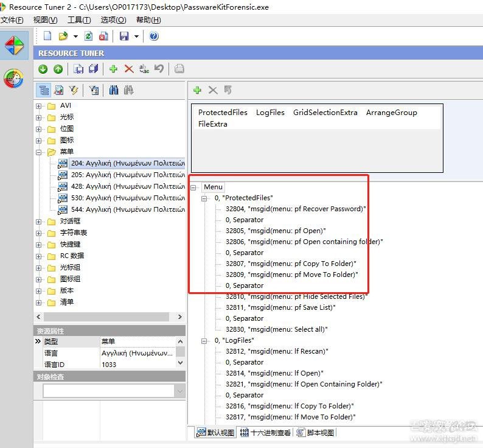Collapse the 菜单 folder node

(x=38, y=152)
